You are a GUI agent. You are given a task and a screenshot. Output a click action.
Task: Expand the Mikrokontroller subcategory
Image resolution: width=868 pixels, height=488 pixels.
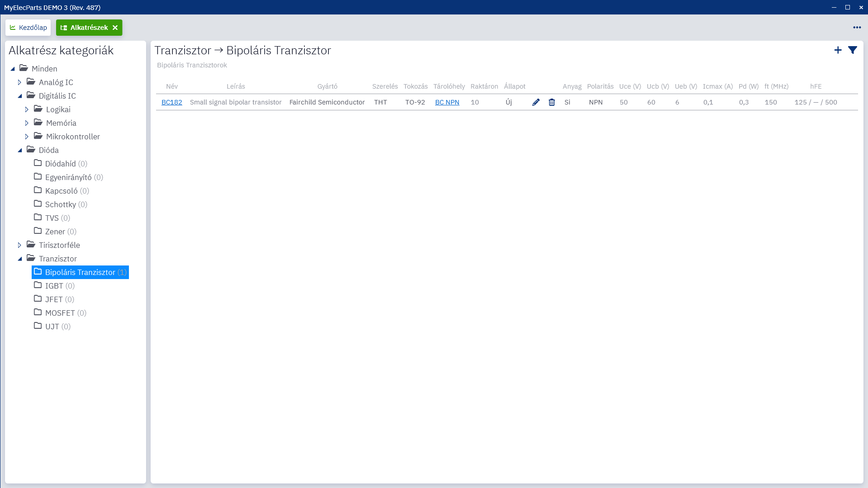(27, 137)
